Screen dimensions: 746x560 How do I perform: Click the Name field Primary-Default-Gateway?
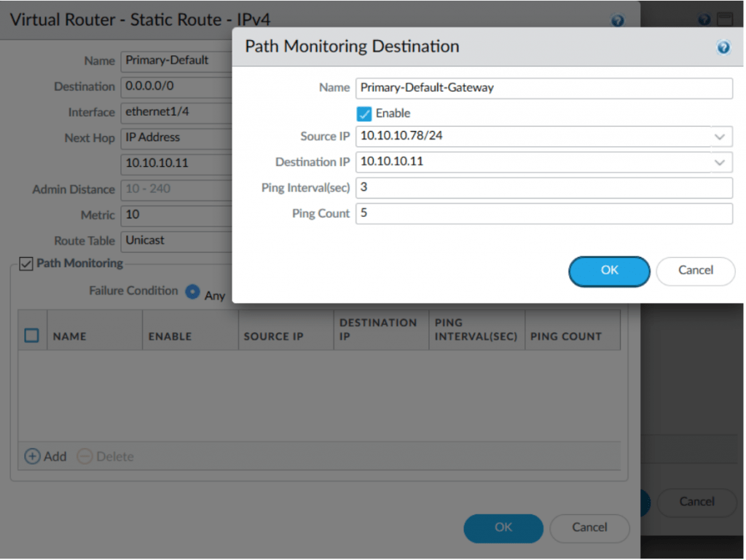coord(543,88)
